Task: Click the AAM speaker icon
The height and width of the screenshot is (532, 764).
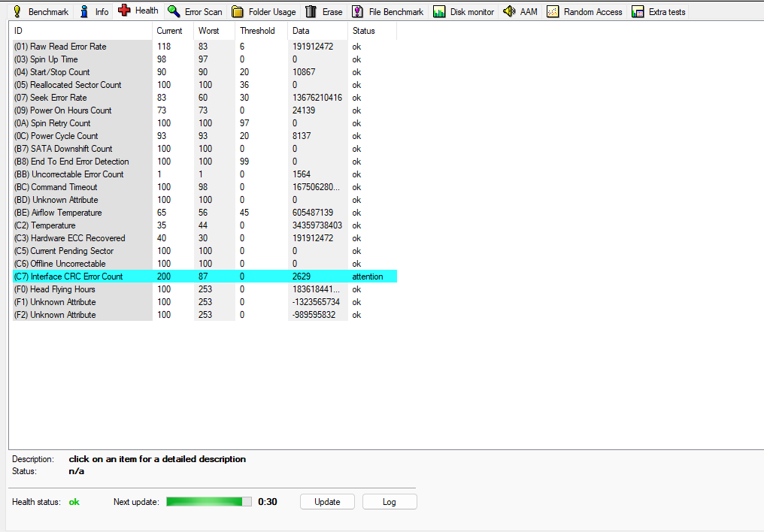Action: [x=509, y=11]
